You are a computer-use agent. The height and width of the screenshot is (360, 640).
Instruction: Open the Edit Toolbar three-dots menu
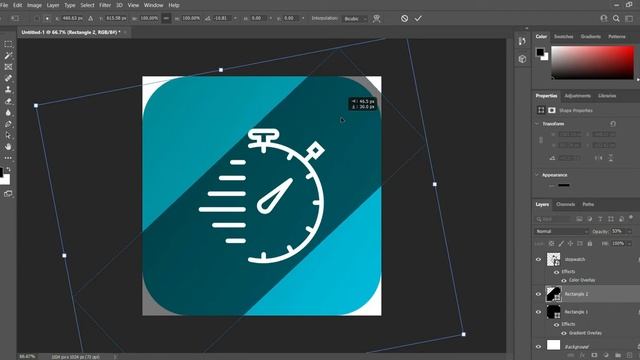pos(8,158)
